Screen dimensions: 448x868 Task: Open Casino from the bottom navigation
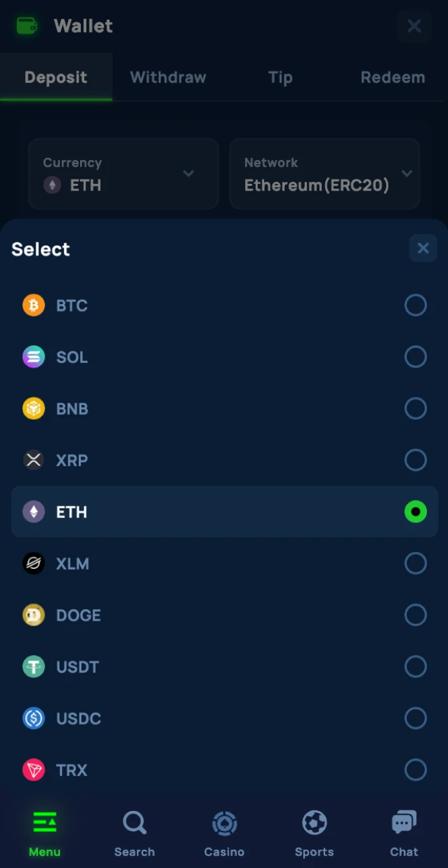click(x=224, y=833)
